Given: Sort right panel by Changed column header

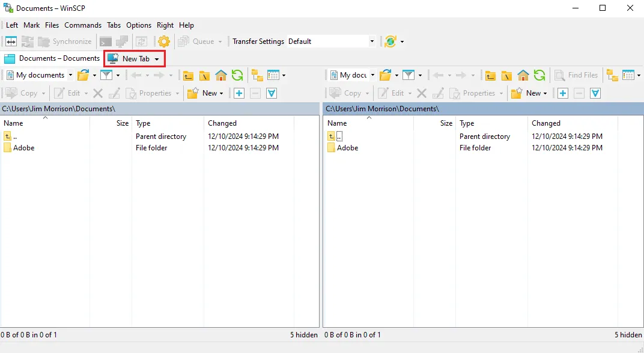Looking at the screenshot, I should tap(545, 123).
